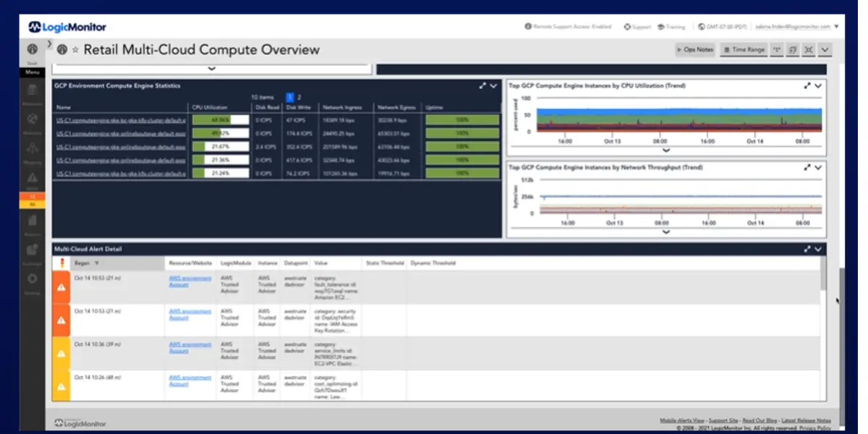
Task: Click the severity column header icon in alerts
Action: tap(62, 263)
